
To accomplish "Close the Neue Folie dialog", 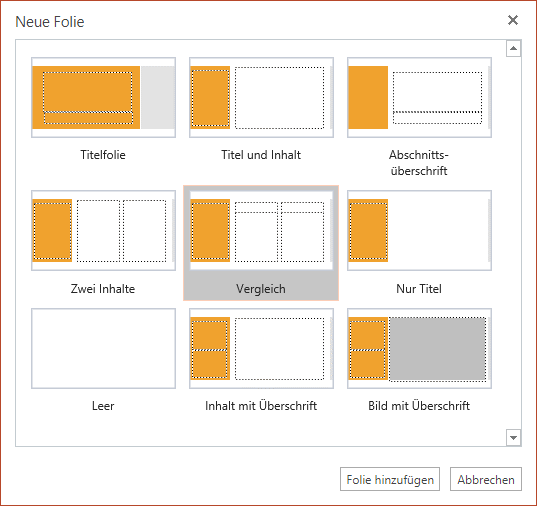I will (513, 20).
